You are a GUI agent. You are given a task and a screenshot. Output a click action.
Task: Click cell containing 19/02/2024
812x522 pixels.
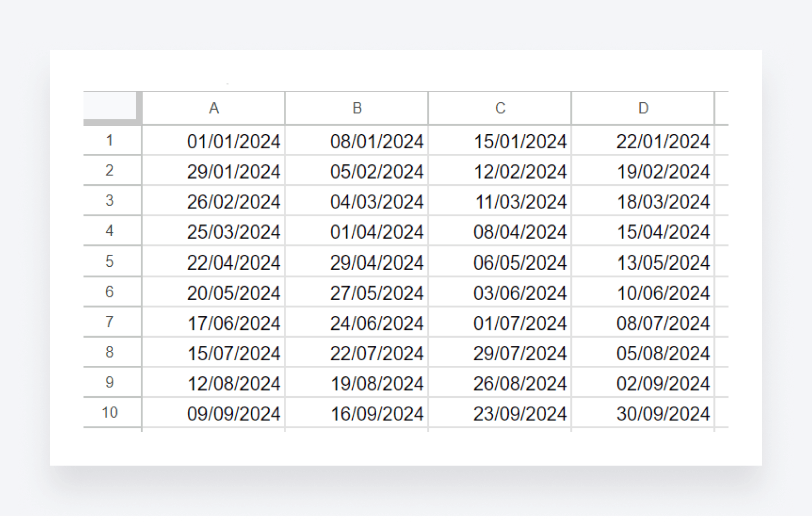tap(643, 170)
